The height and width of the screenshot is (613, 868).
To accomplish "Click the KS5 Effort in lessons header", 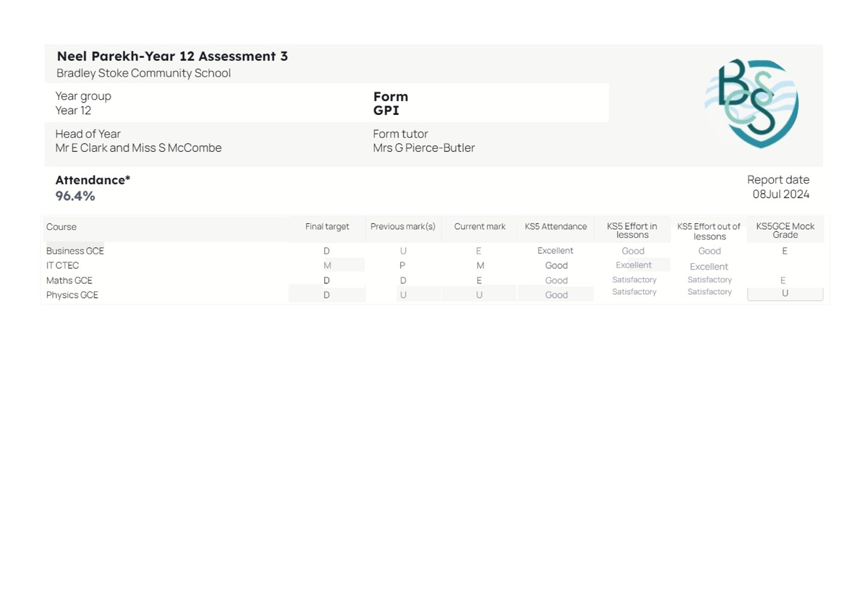I will (x=633, y=230).
